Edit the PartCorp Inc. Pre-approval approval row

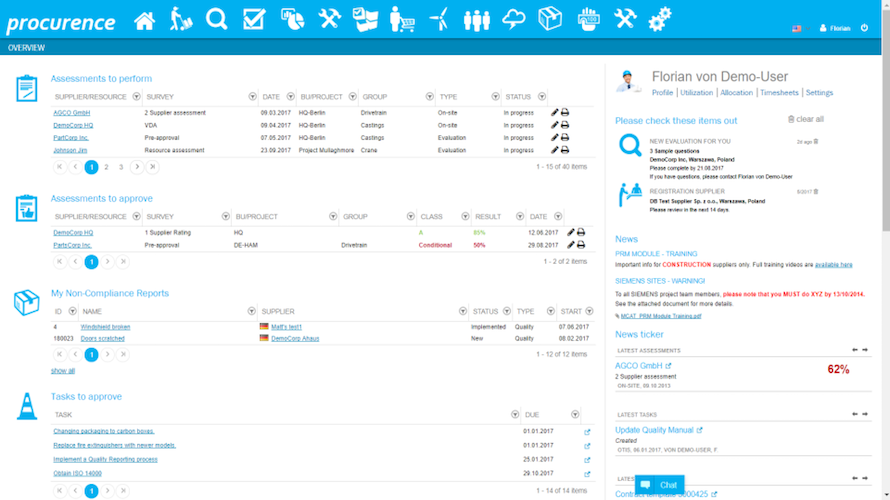(570, 245)
